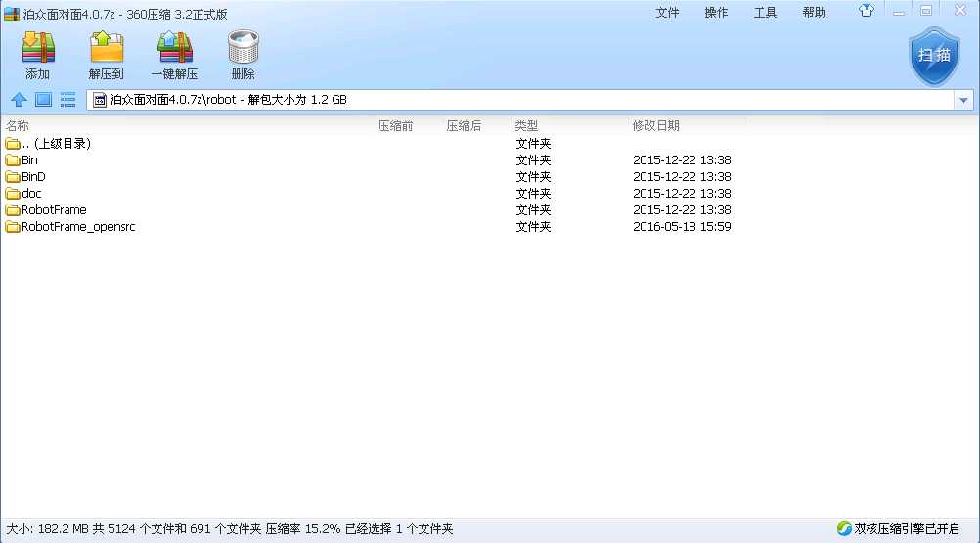Open the 操作 menu

point(716,13)
